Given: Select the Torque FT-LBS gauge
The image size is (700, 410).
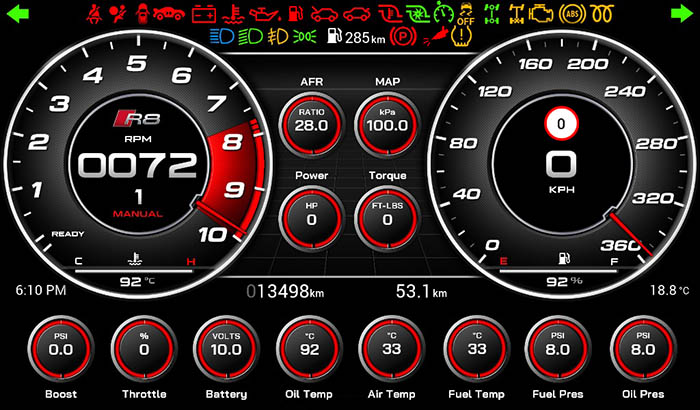Looking at the screenshot, I should click(387, 218).
